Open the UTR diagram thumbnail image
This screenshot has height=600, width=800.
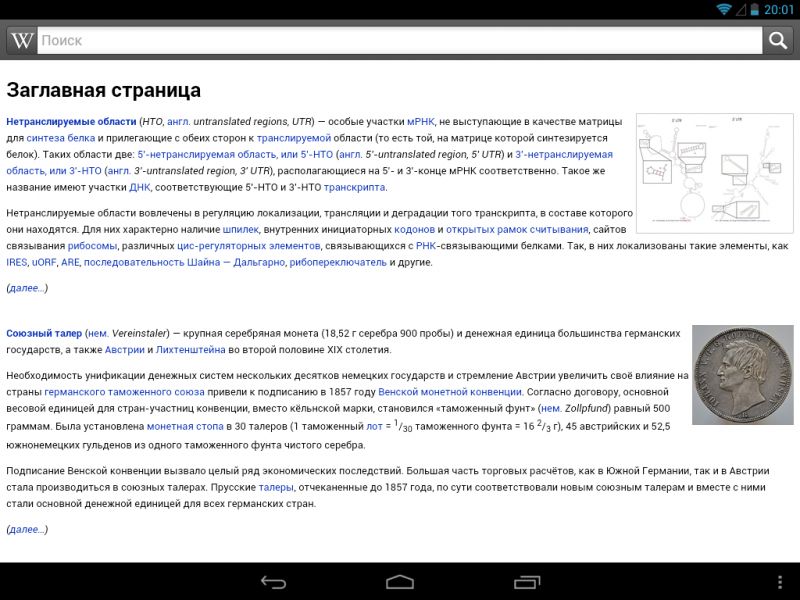(715, 166)
